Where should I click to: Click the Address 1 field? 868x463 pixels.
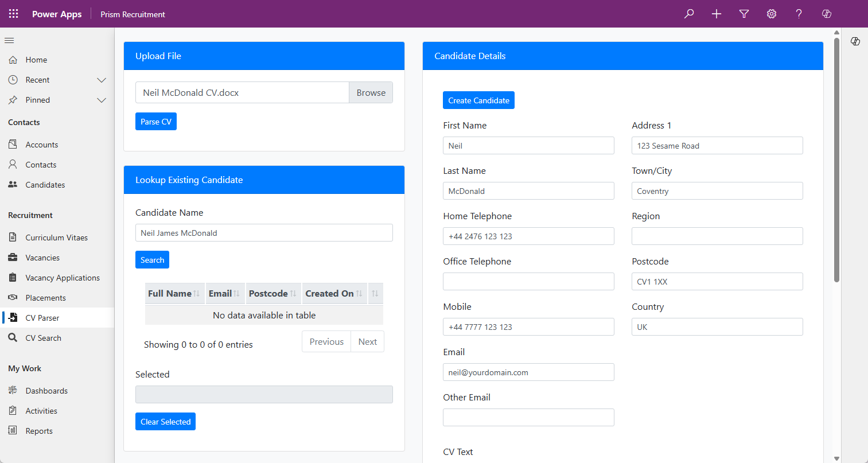tap(717, 146)
